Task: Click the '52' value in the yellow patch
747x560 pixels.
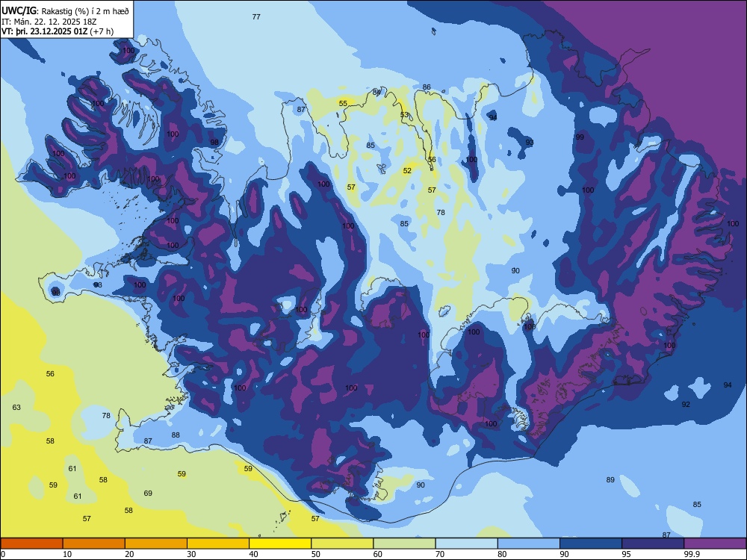Action: tap(407, 170)
